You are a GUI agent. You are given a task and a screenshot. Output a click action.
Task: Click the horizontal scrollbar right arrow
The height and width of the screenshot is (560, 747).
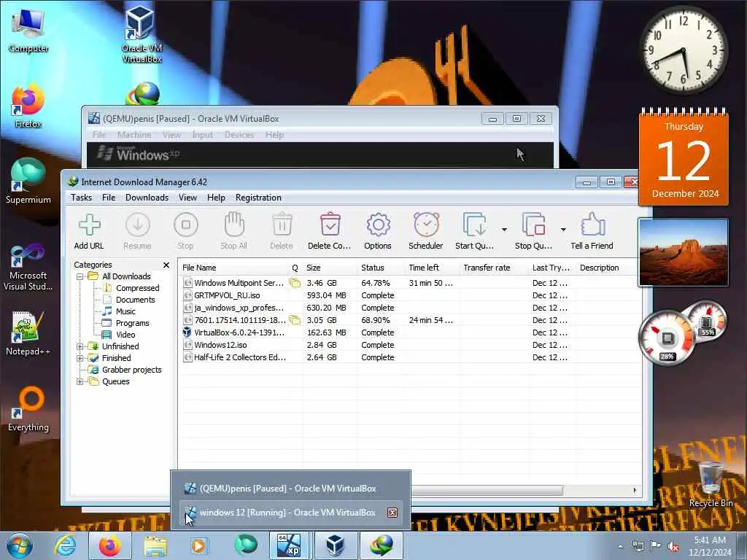tap(635, 490)
